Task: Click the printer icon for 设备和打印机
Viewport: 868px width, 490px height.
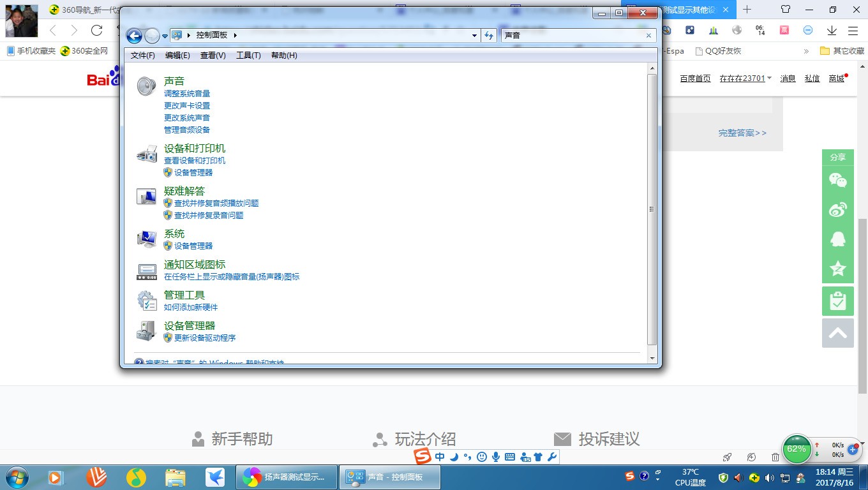Action: (147, 154)
